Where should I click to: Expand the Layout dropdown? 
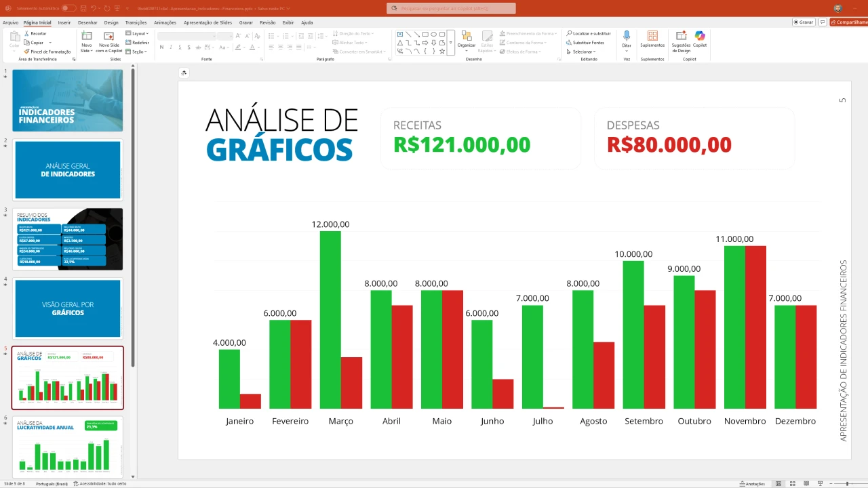[x=138, y=33]
